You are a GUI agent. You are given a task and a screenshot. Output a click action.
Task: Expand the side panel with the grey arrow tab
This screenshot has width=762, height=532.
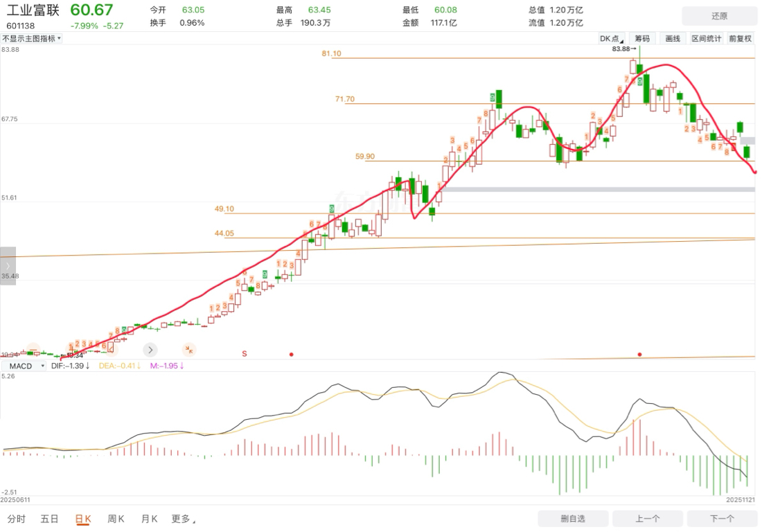pyautogui.click(x=8, y=266)
